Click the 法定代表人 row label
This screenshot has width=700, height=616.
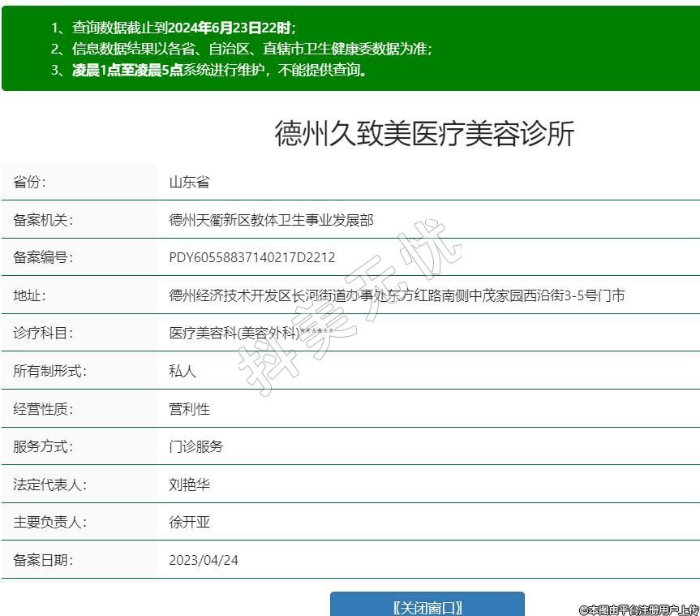click(49, 485)
